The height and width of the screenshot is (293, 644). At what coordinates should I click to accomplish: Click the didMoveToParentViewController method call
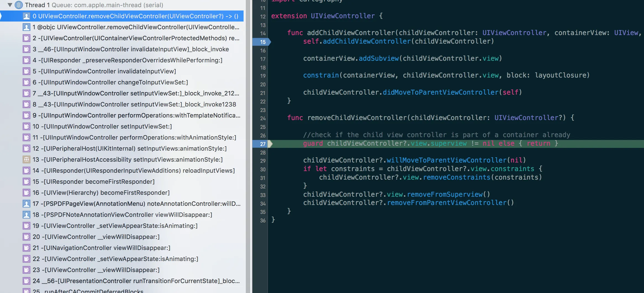(x=440, y=92)
